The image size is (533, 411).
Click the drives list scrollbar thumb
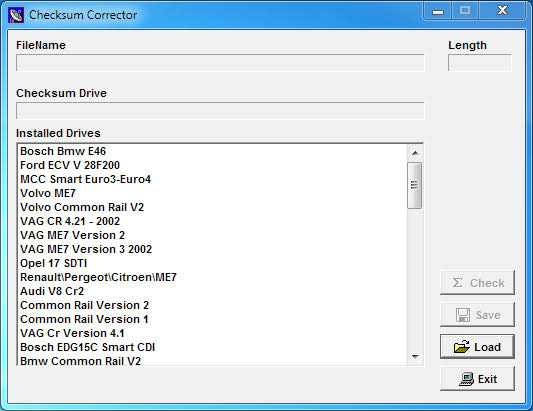coord(415,185)
